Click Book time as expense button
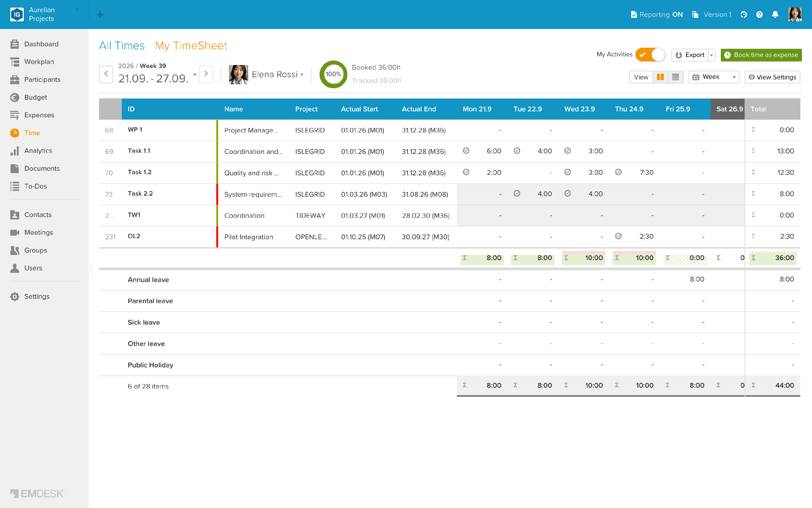 (761, 55)
